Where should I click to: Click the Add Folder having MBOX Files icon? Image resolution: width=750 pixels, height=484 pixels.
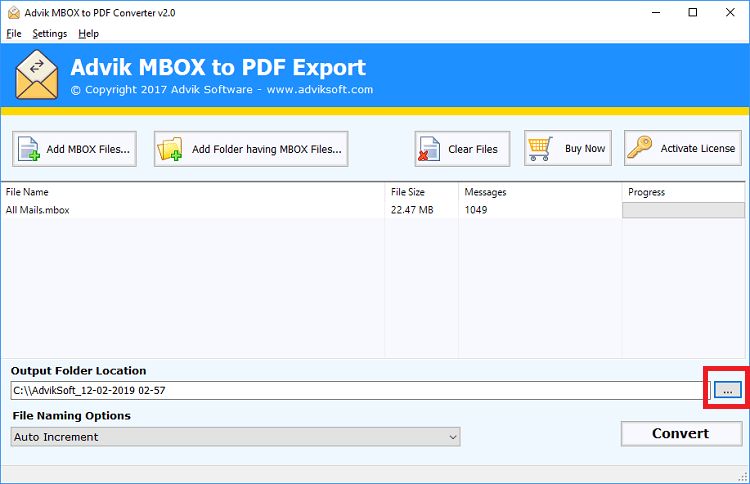pyautogui.click(x=170, y=149)
